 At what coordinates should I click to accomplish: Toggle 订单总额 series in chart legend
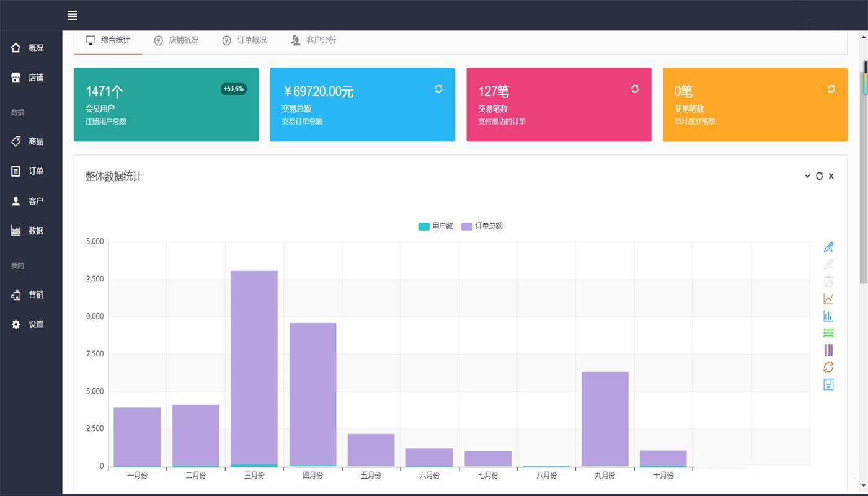pos(482,226)
